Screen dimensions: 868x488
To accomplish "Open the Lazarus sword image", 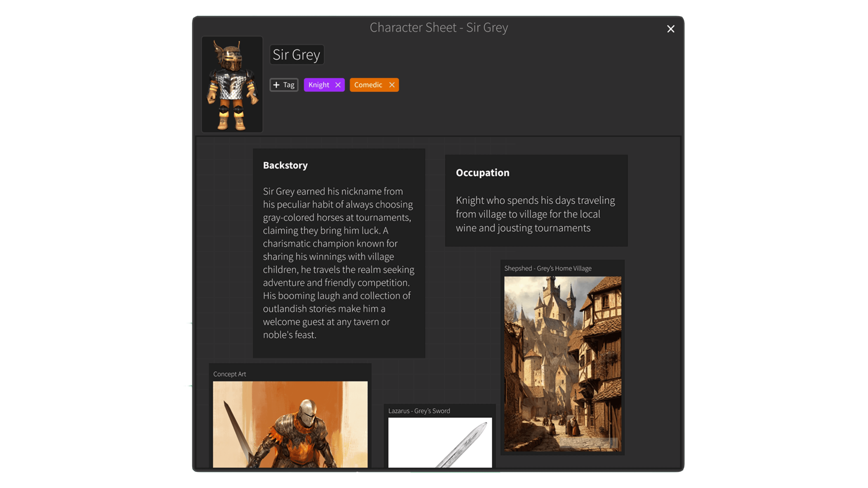I will coord(440,443).
